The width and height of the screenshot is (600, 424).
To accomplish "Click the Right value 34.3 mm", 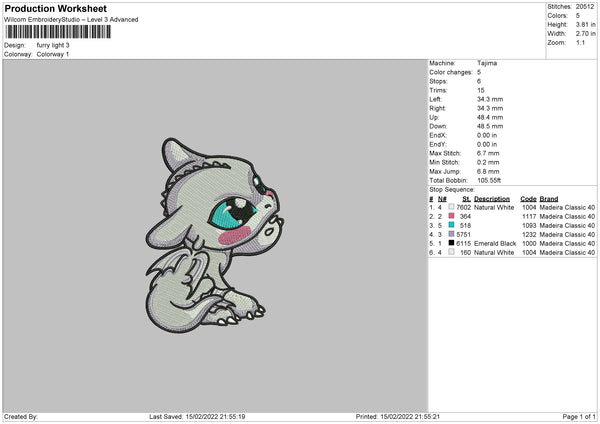I will [490, 108].
